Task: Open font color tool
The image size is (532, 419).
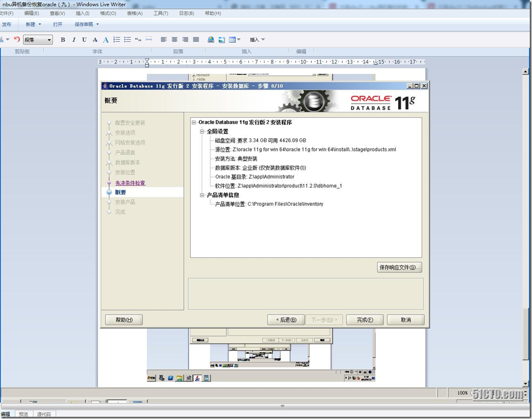Action: point(106,40)
